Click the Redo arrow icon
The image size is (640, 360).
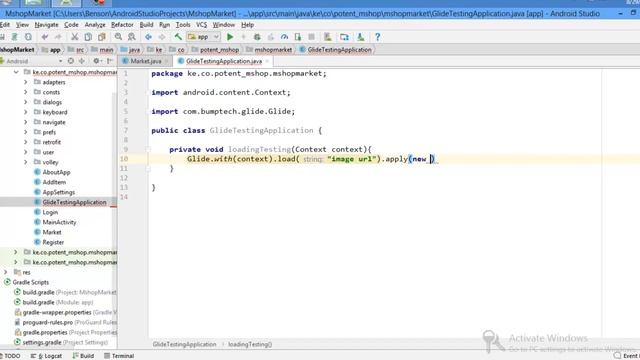click(x=58, y=37)
